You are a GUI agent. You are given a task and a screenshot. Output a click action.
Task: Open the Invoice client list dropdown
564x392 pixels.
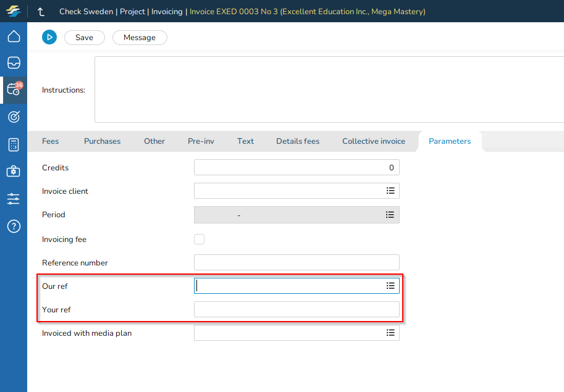click(390, 191)
